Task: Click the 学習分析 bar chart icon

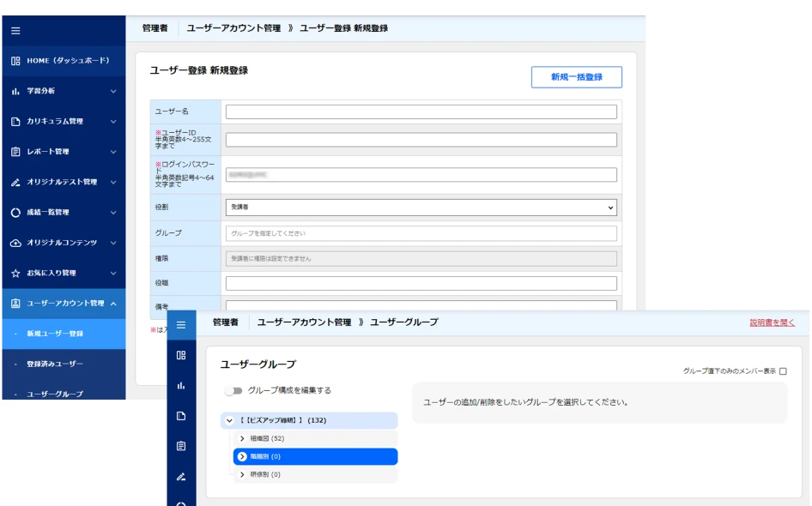Action: pos(15,90)
